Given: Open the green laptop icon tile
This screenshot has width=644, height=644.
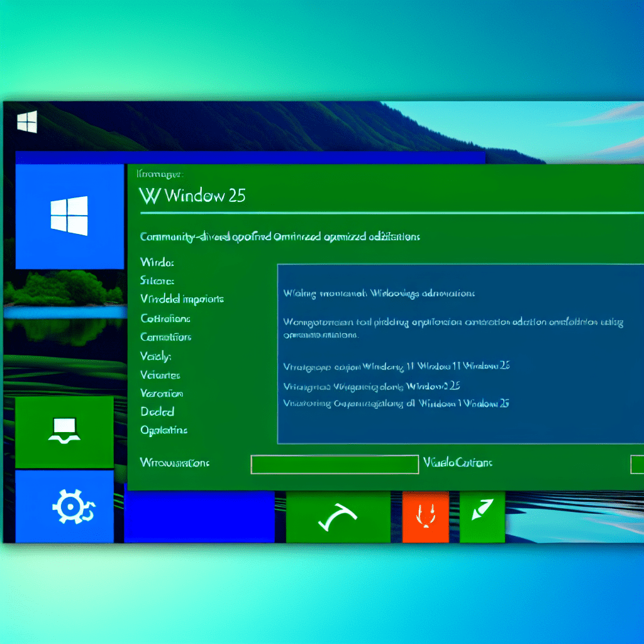Looking at the screenshot, I should tap(64, 431).
